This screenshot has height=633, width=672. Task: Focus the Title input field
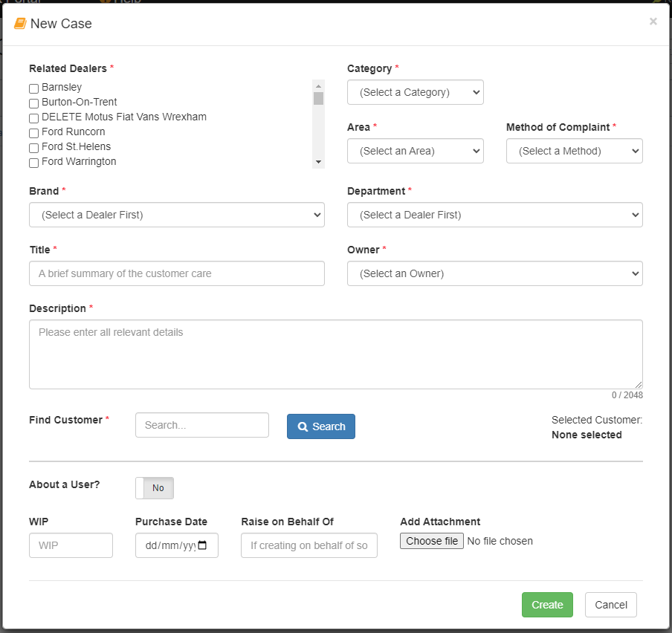click(x=177, y=273)
